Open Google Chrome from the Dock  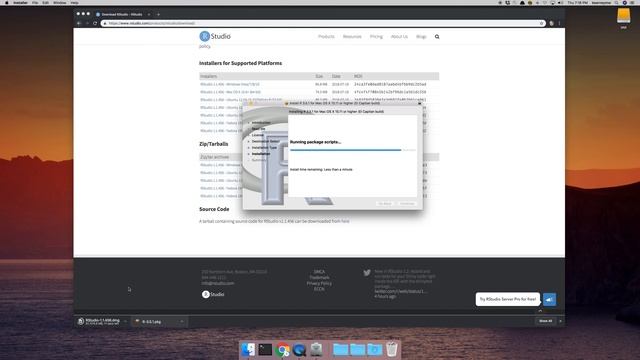282,350
